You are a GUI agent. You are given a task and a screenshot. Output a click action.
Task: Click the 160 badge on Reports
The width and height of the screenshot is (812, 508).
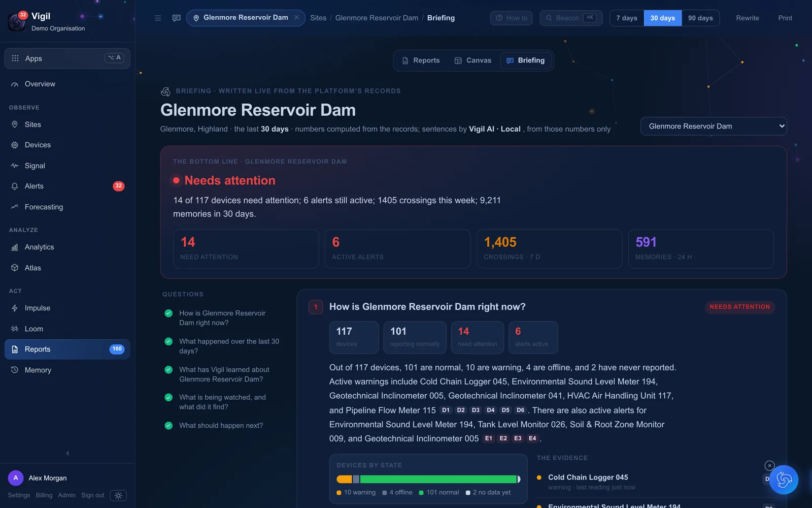tap(117, 349)
